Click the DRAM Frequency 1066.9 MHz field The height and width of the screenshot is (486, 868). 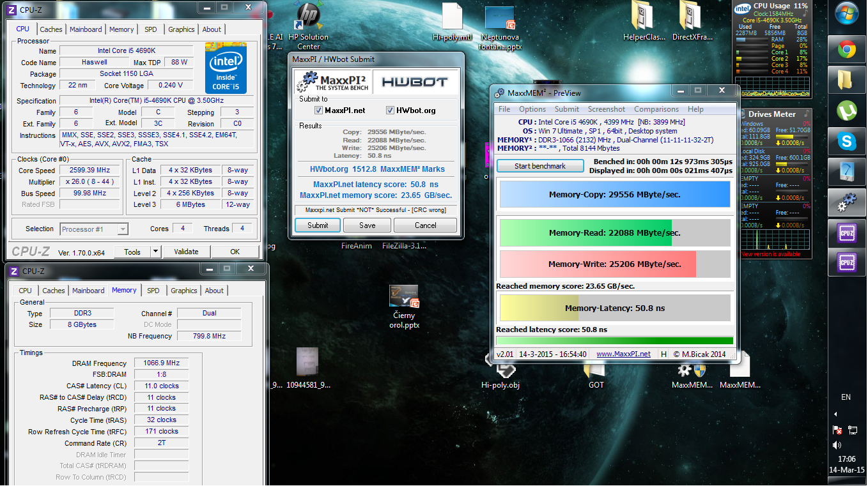(x=161, y=363)
